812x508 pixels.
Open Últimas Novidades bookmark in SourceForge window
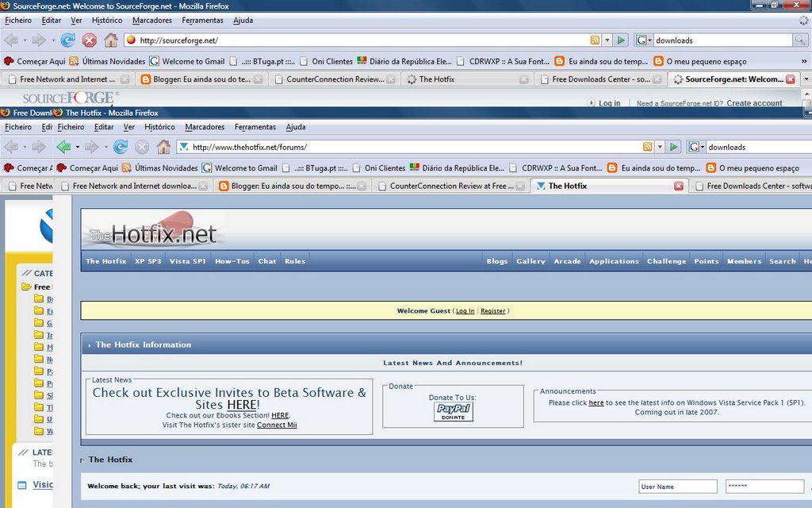[107, 61]
